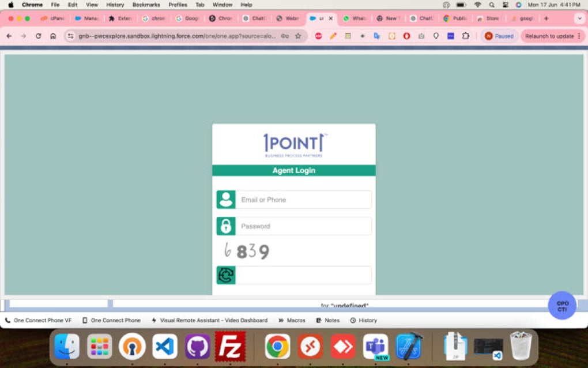
Task: Click the Password input field
Action: click(303, 226)
